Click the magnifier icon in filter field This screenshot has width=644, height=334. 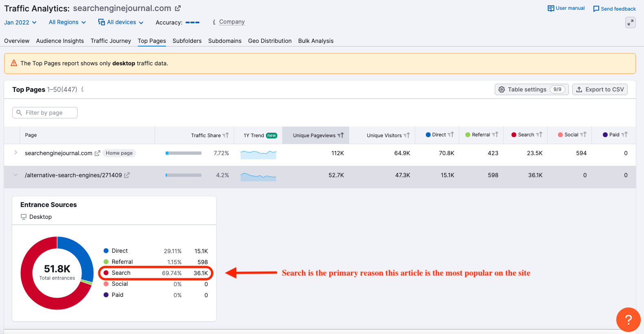pos(19,113)
